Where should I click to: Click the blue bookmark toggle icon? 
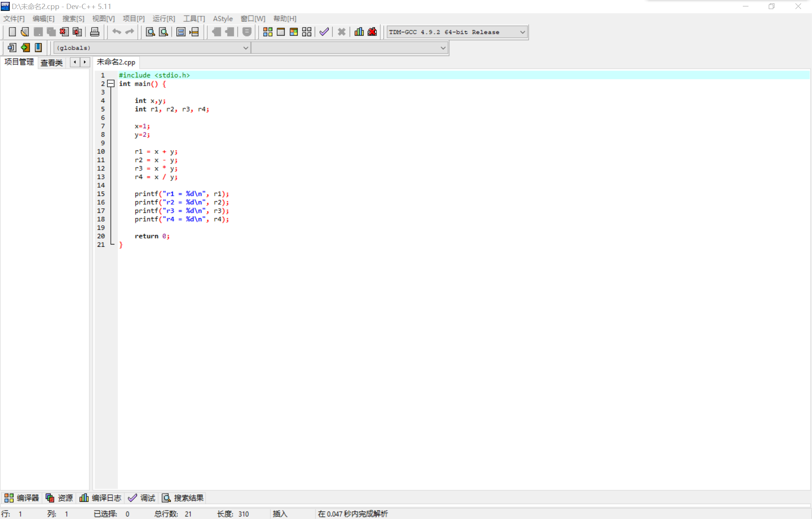[x=38, y=47]
